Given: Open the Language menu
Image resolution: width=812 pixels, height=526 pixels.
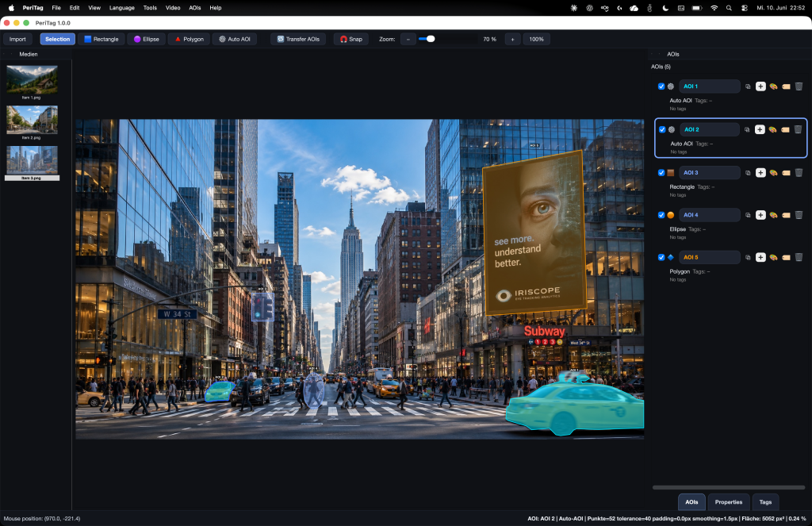Looking at the screenshot, I should coord(121,8).
